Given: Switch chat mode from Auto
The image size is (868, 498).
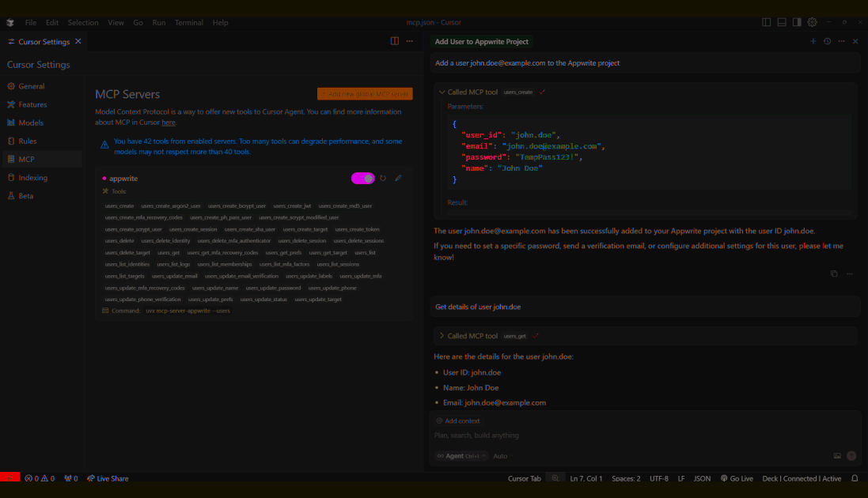Looking at the screenshot, I should click(x=500, y=455).
